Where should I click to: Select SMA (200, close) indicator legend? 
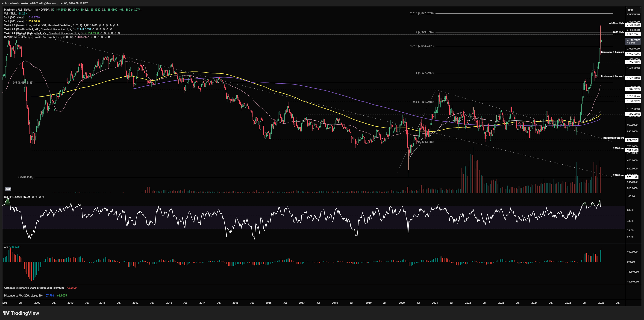14,21
